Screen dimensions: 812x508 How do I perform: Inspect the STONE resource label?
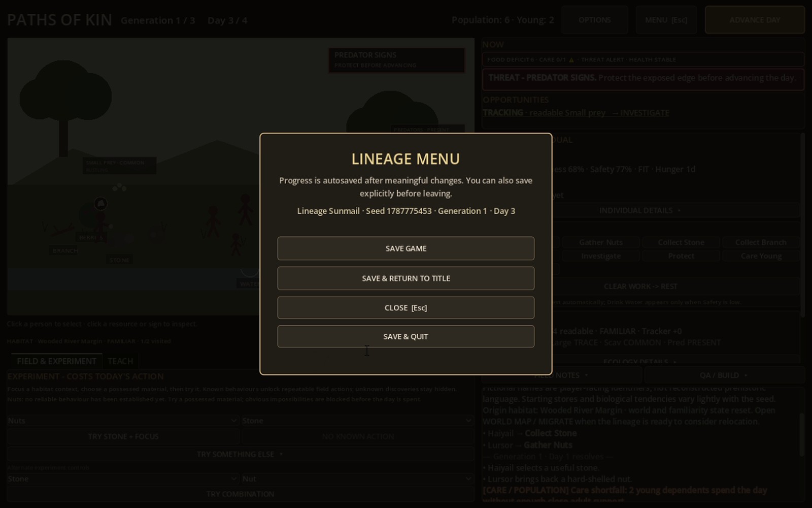coord(120,260)
